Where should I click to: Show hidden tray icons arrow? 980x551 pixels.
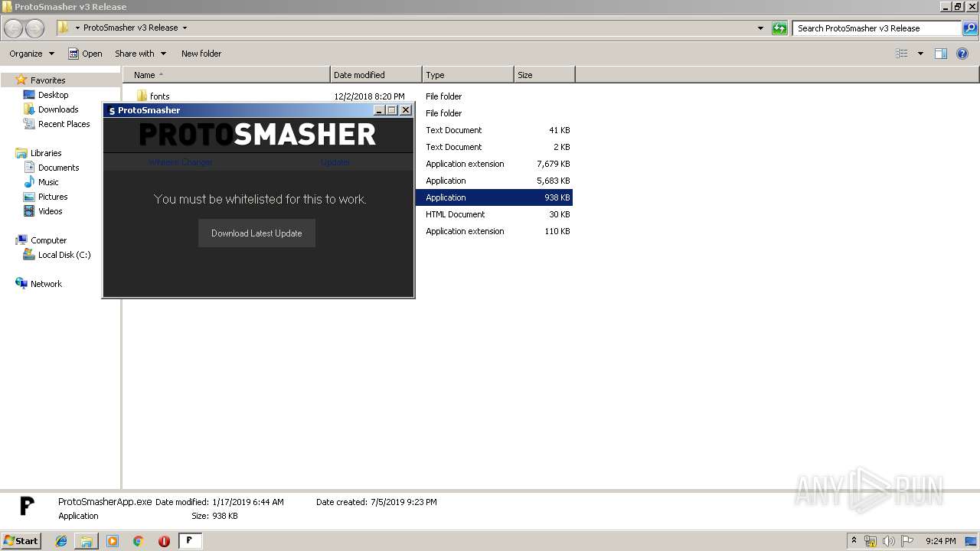(x=854, y=541)
